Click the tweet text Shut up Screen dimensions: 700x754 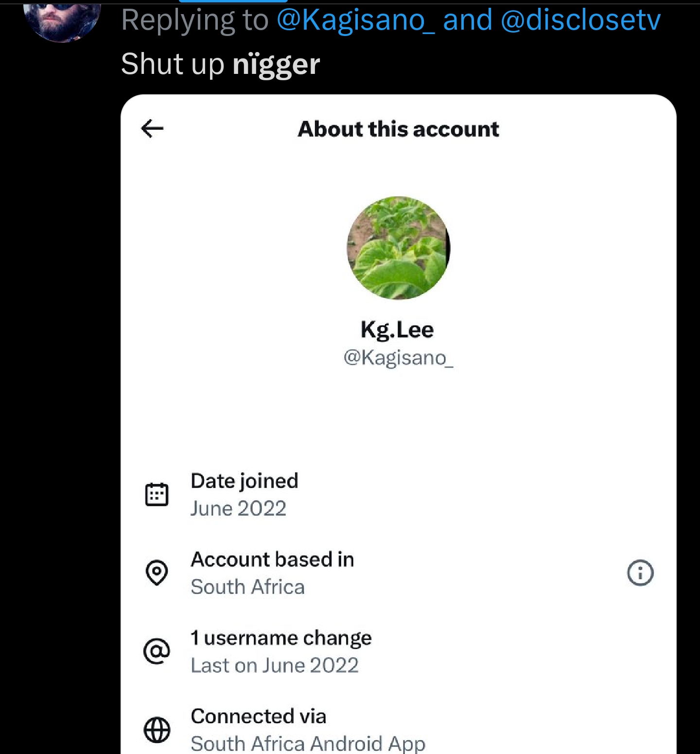173,64
